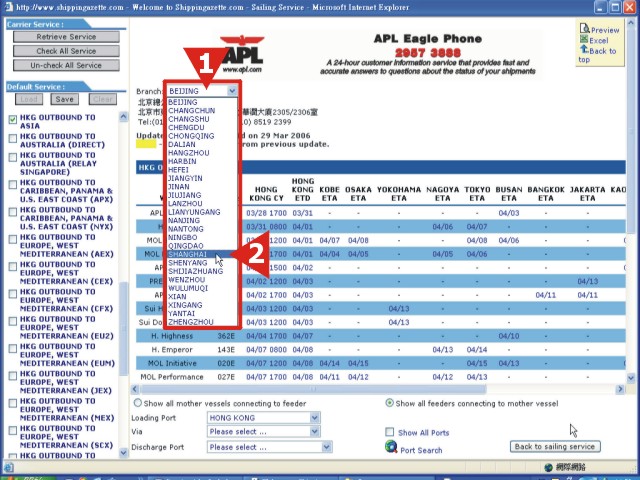
Task: Click Back to sailing service button
Action: click(x=555, y=446)
